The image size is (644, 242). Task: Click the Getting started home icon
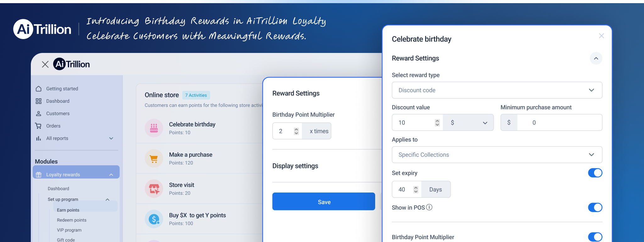[39, 89]
